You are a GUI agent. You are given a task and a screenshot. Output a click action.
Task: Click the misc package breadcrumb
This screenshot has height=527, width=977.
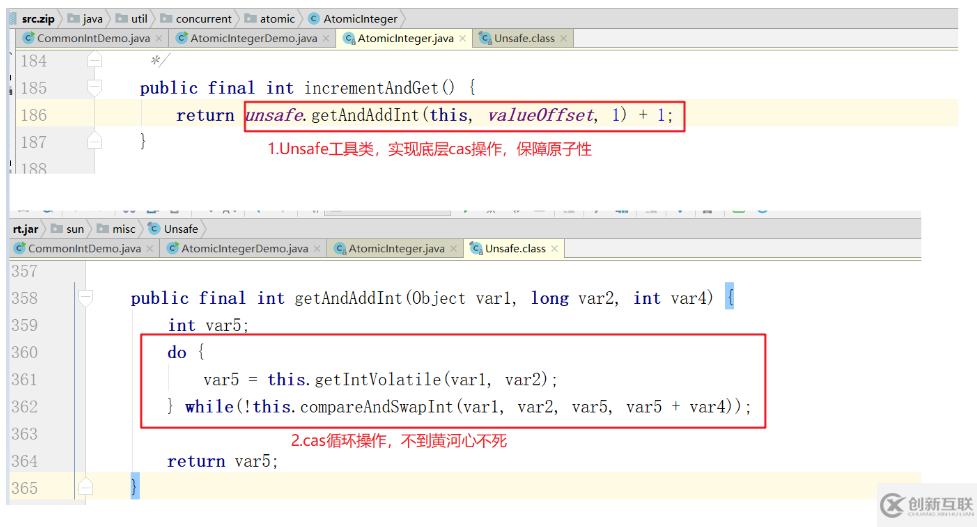[117, 229]
